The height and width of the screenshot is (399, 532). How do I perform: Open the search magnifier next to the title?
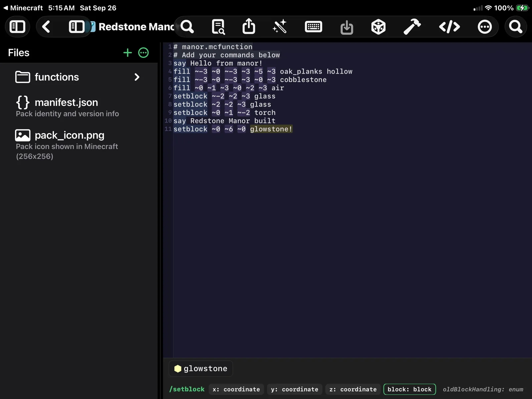pos(187,27)
